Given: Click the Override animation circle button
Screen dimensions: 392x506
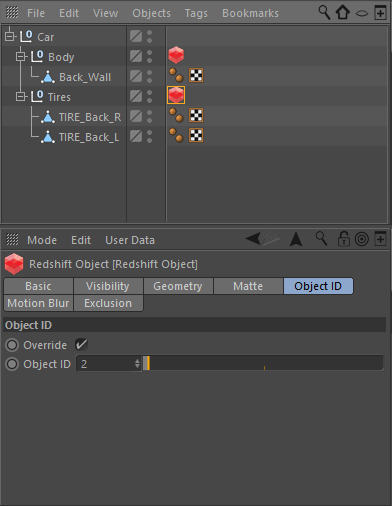Looking at the screenshot, I should [12, 345].
